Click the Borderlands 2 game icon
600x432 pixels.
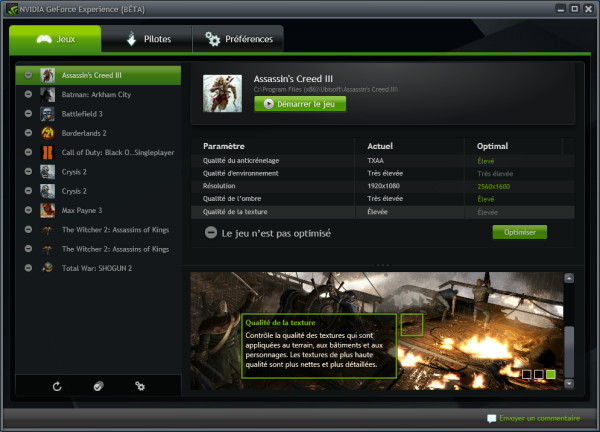pyautogui.click(x=47, y=133)
